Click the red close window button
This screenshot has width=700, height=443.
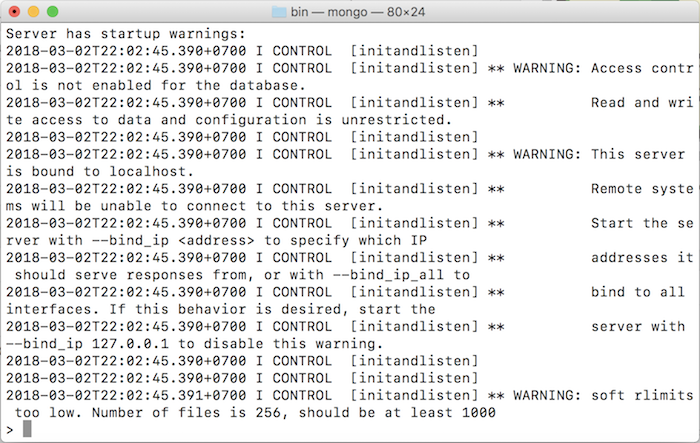tap(14, 12)
